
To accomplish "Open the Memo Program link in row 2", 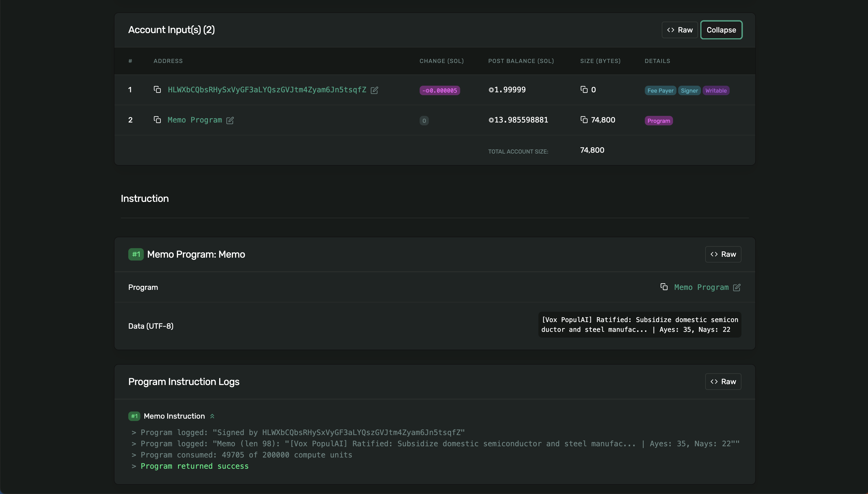I will 194,120.
